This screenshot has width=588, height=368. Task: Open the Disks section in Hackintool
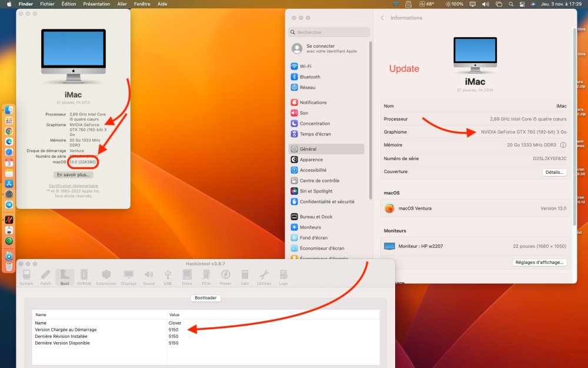pyautogui.click(x=187, y=277)
